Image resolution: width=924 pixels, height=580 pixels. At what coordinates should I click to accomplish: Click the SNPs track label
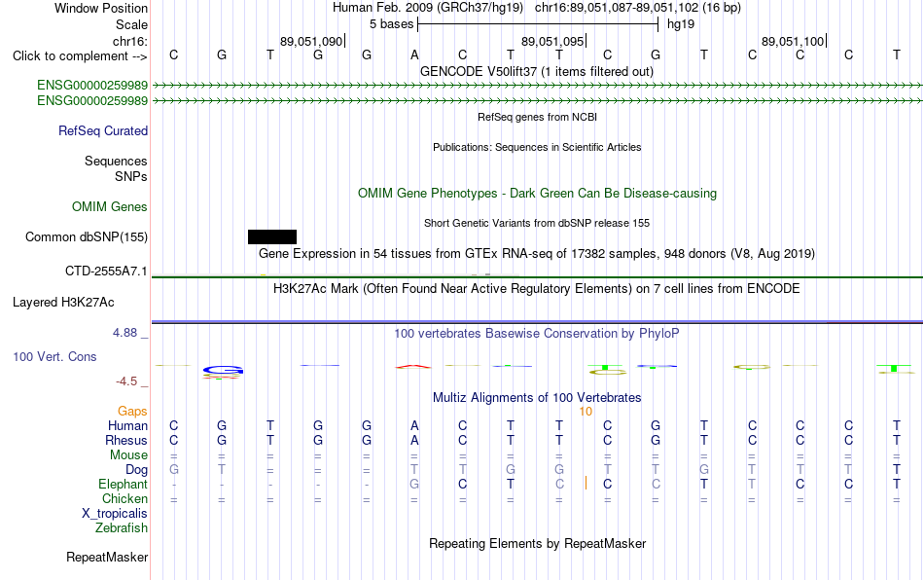pos(131,176)
